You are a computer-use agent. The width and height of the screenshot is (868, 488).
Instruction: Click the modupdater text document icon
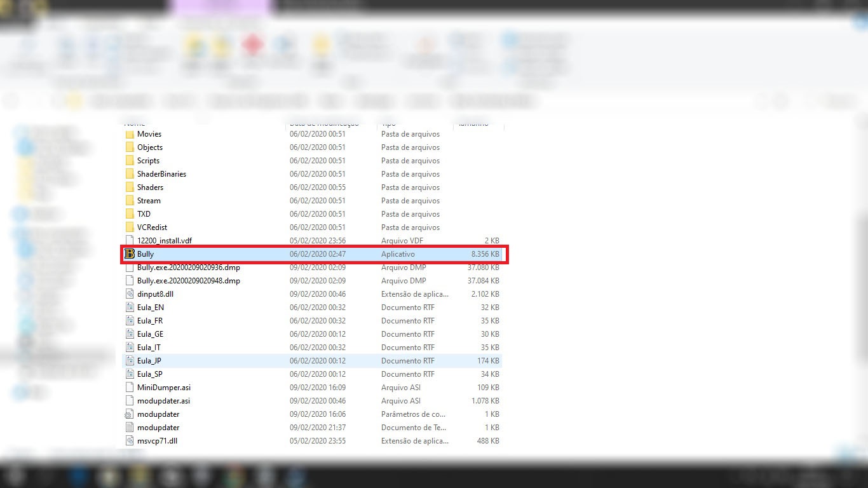click(130, 428)
